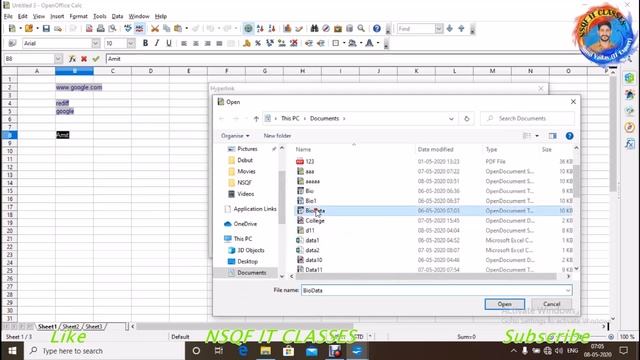Click the Save icon in Calc toolbar
The width and height of the screenshot is (640, 360).
46,29
